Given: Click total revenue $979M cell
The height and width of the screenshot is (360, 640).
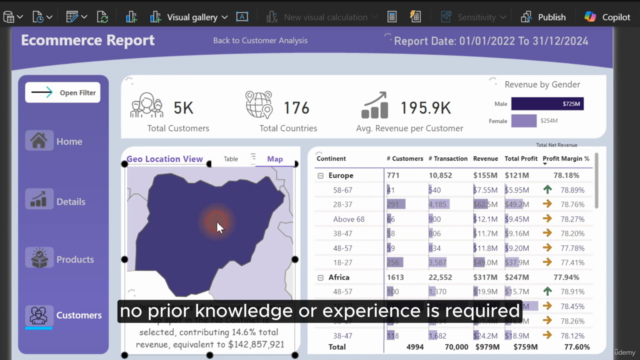Looking at the screenshot, I should click(x=487, y=347).
